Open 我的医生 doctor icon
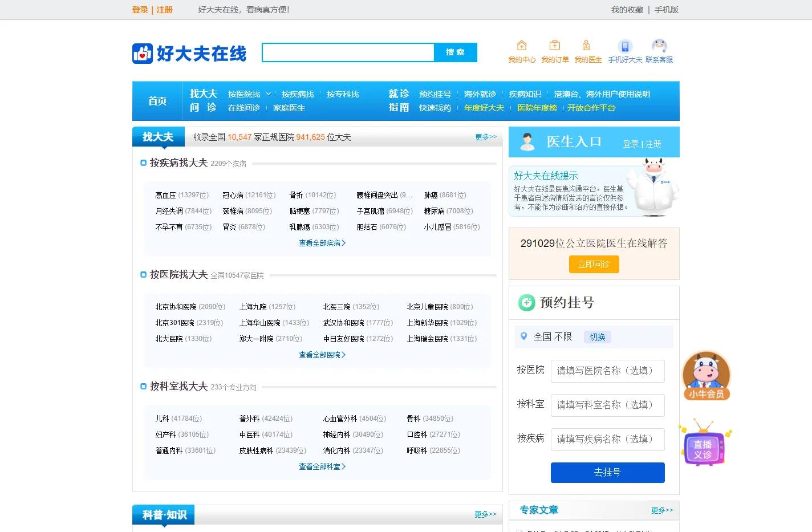The width and height of the screenshot is (812, 532). point(586,46)
